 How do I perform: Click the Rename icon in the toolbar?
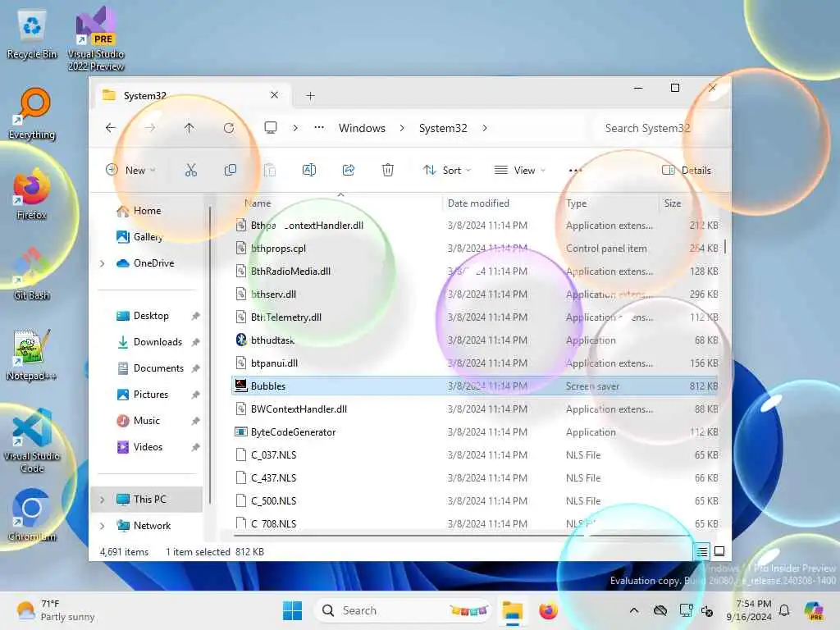(x=309, y=171)
